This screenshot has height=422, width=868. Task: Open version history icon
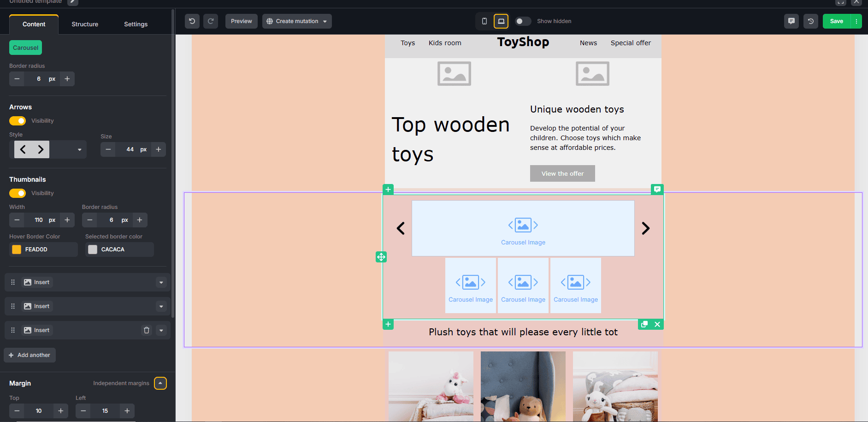[811, 21]
